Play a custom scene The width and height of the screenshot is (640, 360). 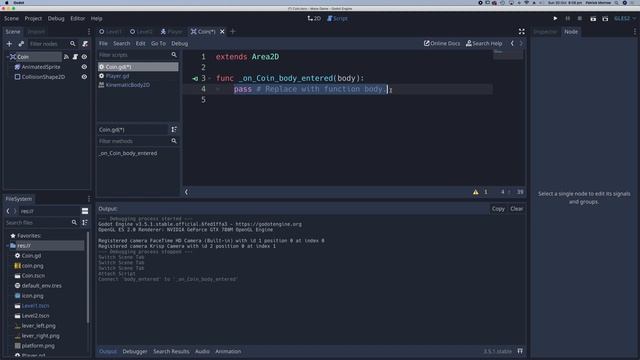point(605,18)
